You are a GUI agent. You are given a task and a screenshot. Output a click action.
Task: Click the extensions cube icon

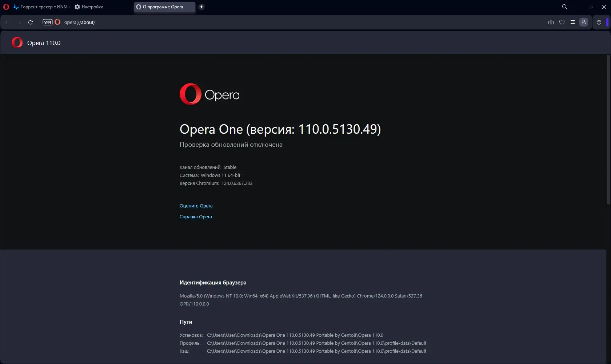tap(599, 22)
